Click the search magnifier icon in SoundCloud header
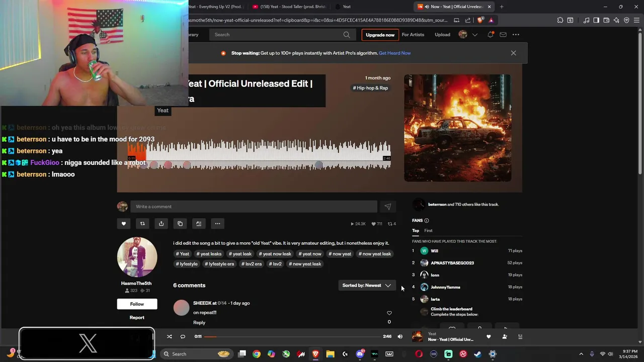The height and width of the screenshot is (362, 644). [x=347, y=35]
